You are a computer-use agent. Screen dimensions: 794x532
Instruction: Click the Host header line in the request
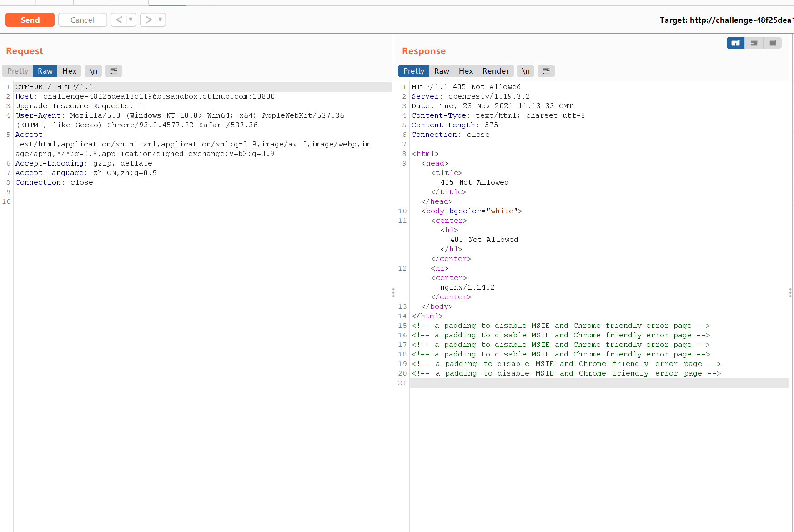[x=145, y=96]
